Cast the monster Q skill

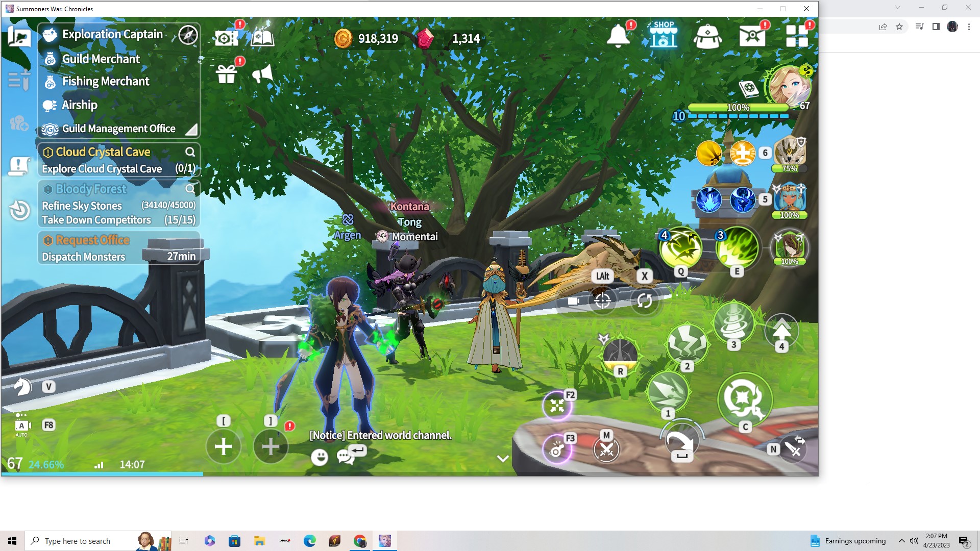680,248
